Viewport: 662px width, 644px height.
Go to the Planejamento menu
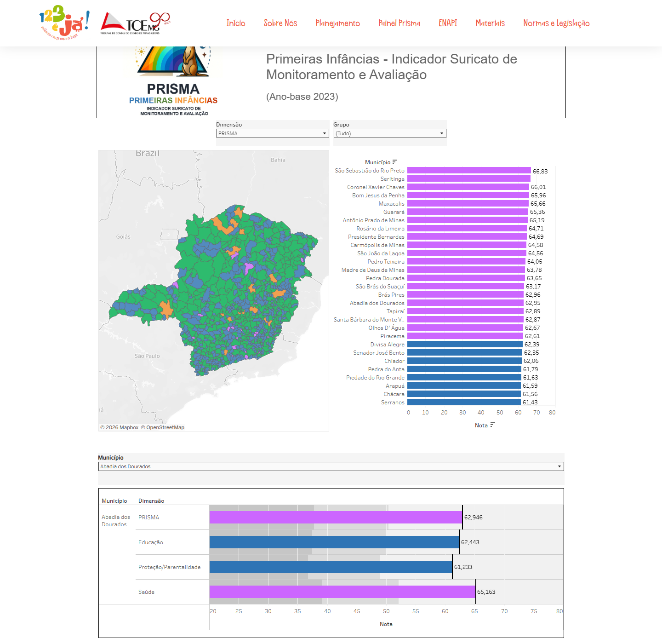pos(338,23)
